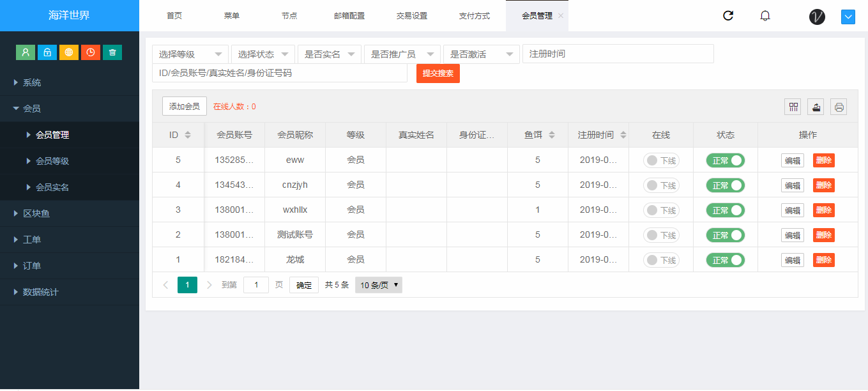Click the green user icon in sidebar

pos(26,52)
